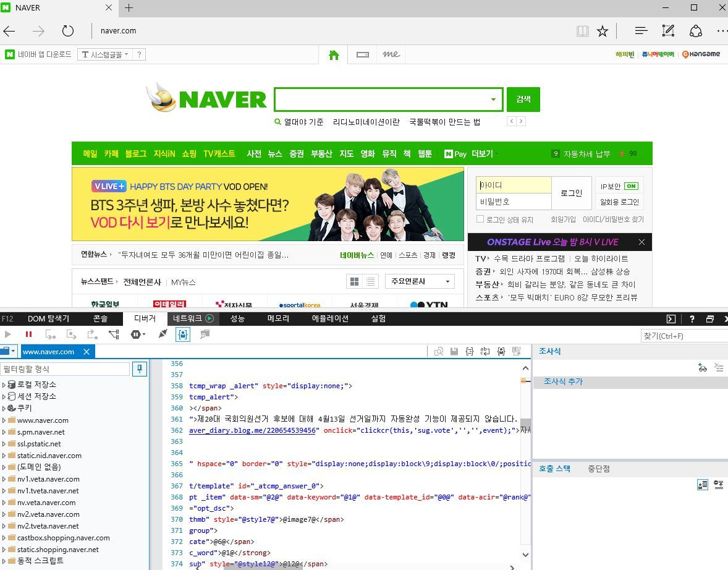The width and height of the screenshot is (728, 570).
Task: Open new browser tab plus icon
Action: point(129,8)
